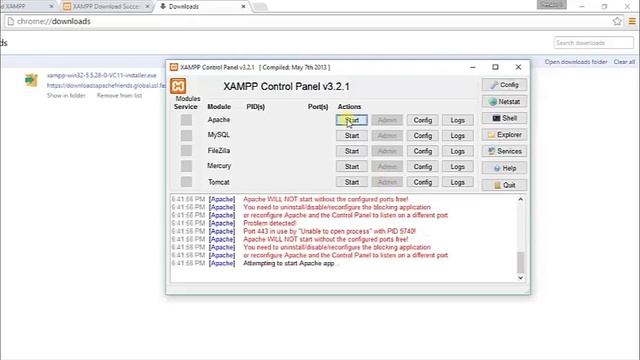Click Show in folder link

[x=66, y=96]
